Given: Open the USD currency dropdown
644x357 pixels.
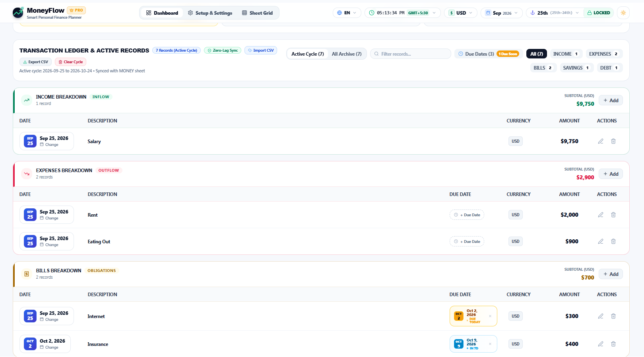Looking at the screenshot, I should tap(461, 13).
